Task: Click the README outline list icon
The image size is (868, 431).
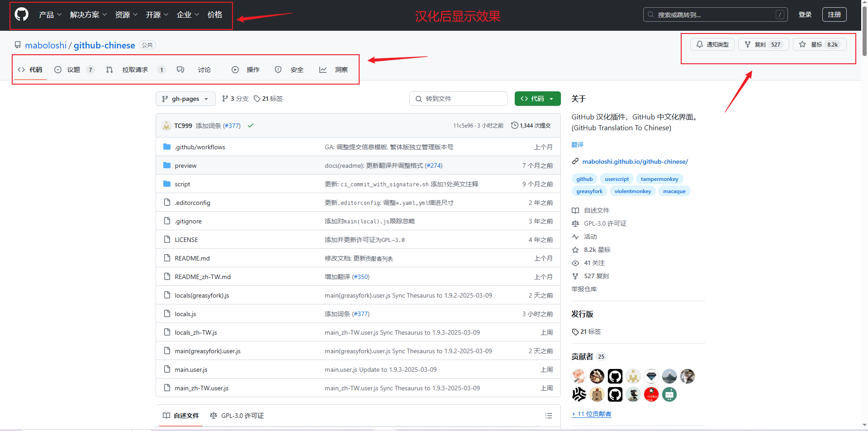Action: click(549, 416)
